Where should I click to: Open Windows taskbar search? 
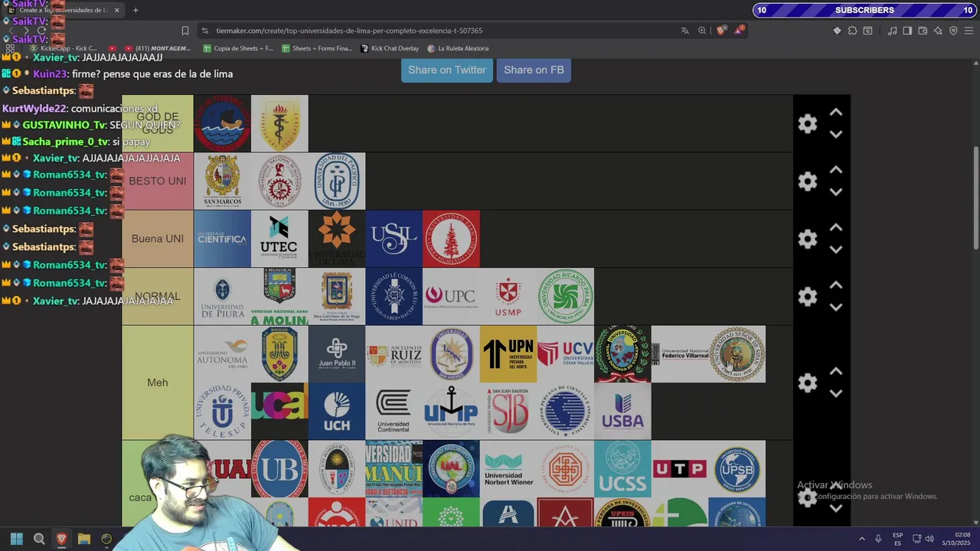click(39, 539)
